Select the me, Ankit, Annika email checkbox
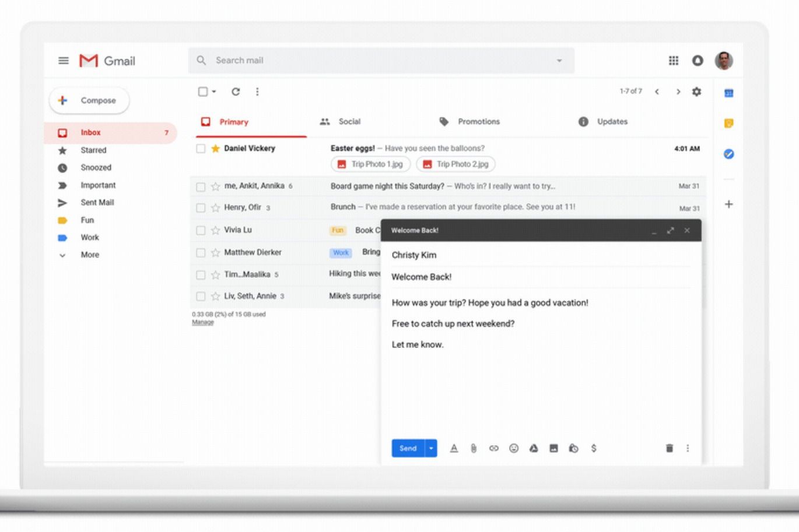 click(201, 186)
